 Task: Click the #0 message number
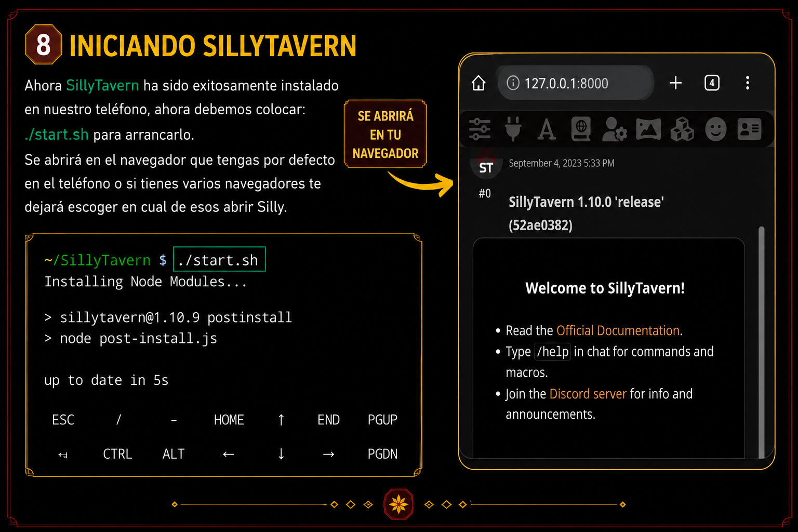485,193
